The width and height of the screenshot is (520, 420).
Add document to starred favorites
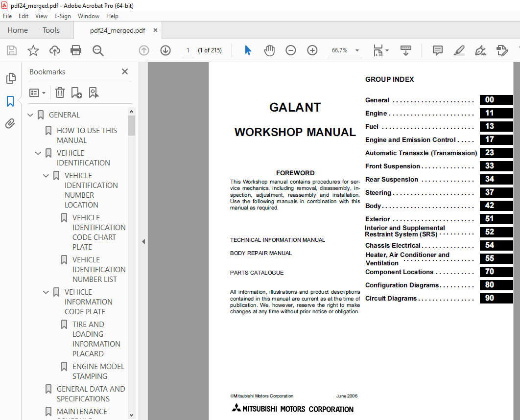[33, 50]
